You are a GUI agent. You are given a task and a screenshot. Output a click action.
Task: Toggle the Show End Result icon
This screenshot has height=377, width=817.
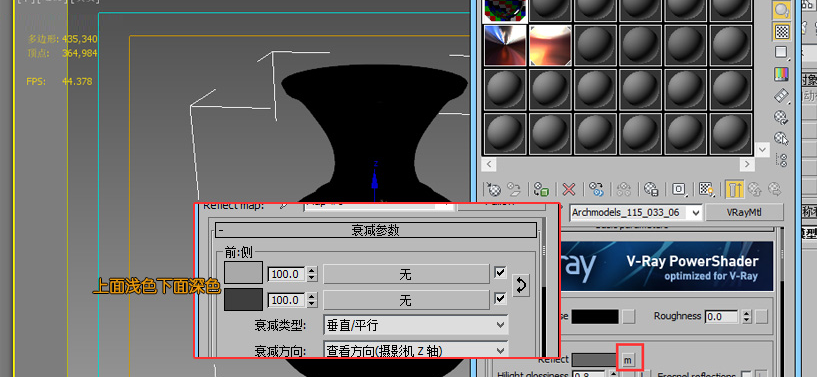point(734,189)
